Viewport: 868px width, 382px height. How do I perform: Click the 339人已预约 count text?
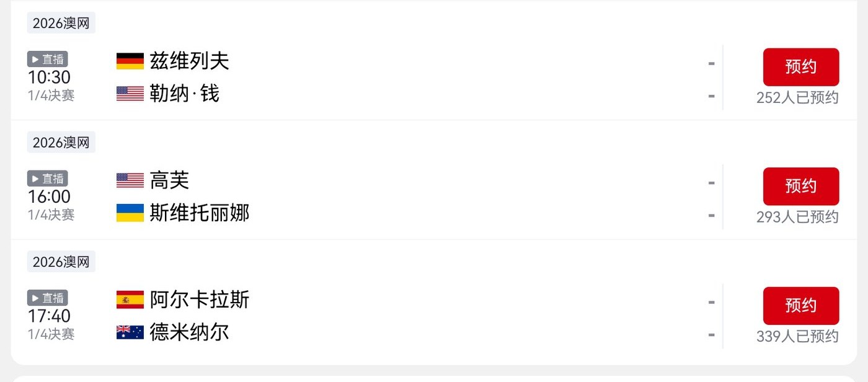coord(797,337)
